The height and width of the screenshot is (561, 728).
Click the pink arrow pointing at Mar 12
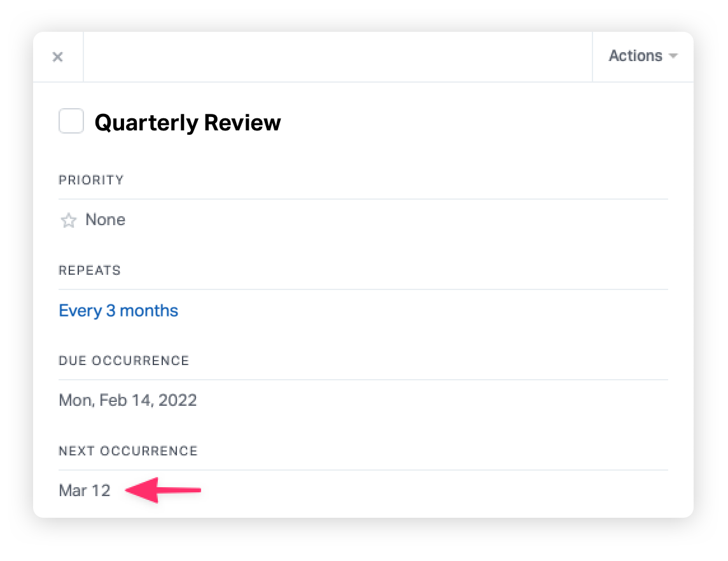[163, 490]
